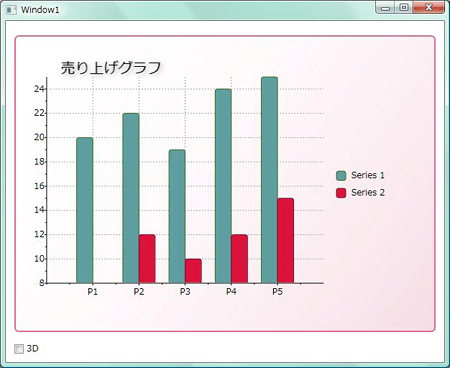Click the Window1 title bar icon

pyautogui.click(x=11, y=10)
